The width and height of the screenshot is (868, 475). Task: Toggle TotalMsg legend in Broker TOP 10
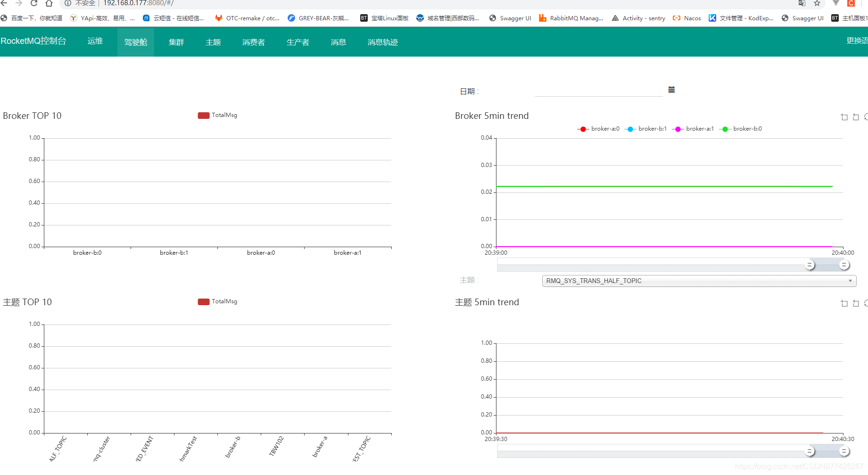pyautogui.click(x=217, y=115)
